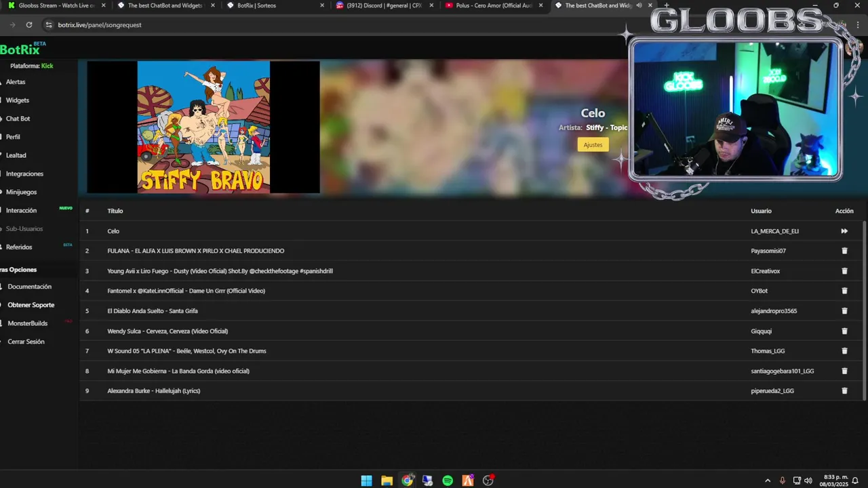Open the Windows Start menu

(x=366, y=481)
